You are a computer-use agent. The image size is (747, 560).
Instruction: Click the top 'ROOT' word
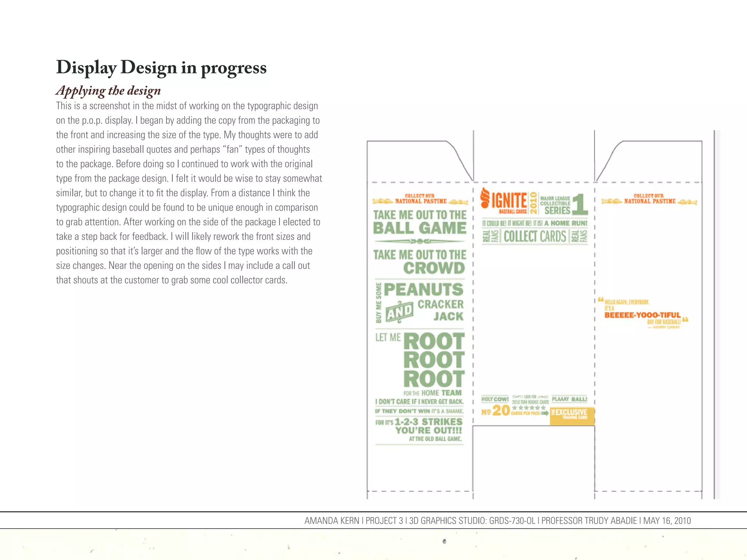[434, 342]
